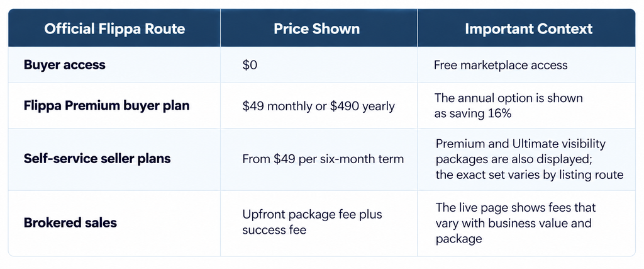Click the Official Flippa Route column header
Screen dimensions: 644x269
(x=114, y=29)
